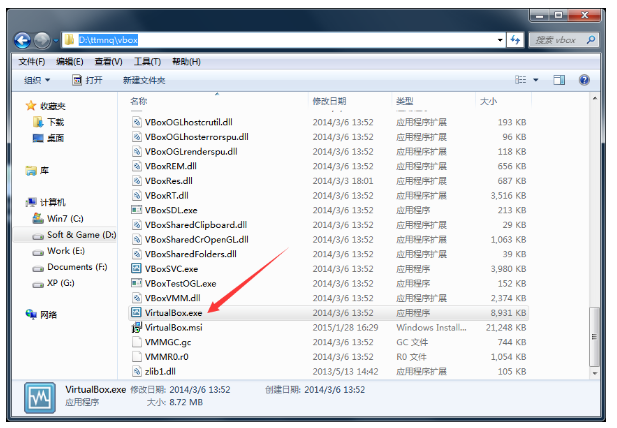Open the 编辑(E) menu
The width and height of the screenshot is (617, 428).
click(69, 62)
